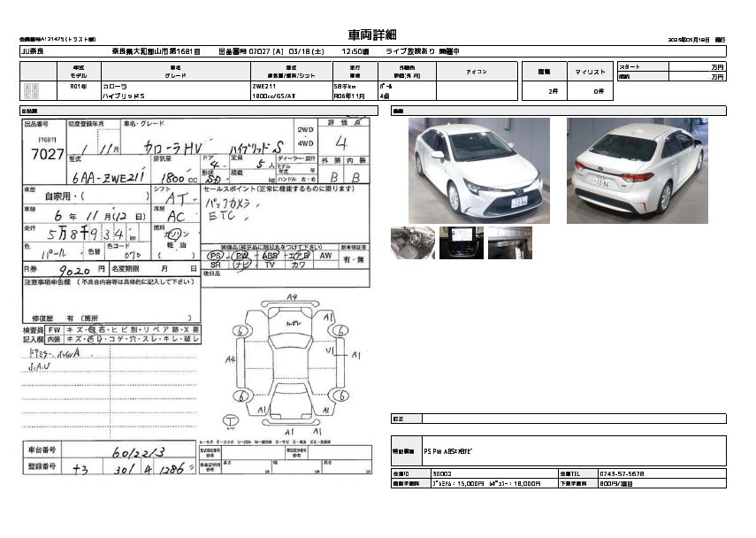Click the マイリスト column header
Screen dimensions: 756x538
590,72
